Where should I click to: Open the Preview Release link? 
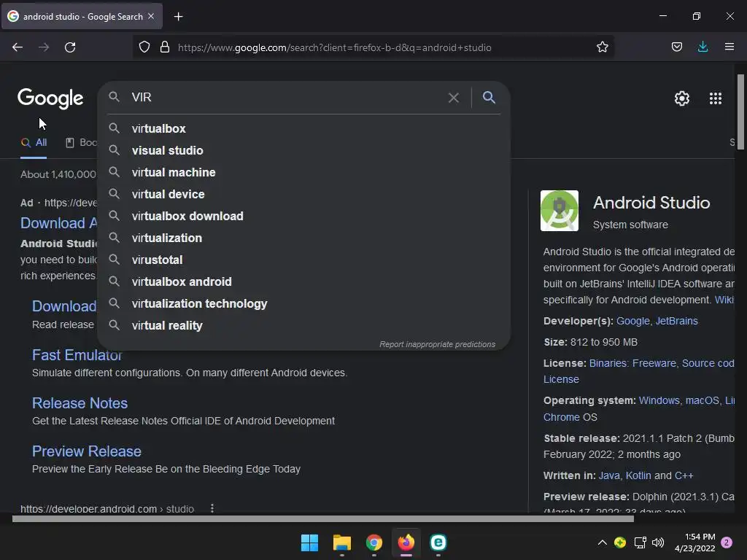point(87,451)
